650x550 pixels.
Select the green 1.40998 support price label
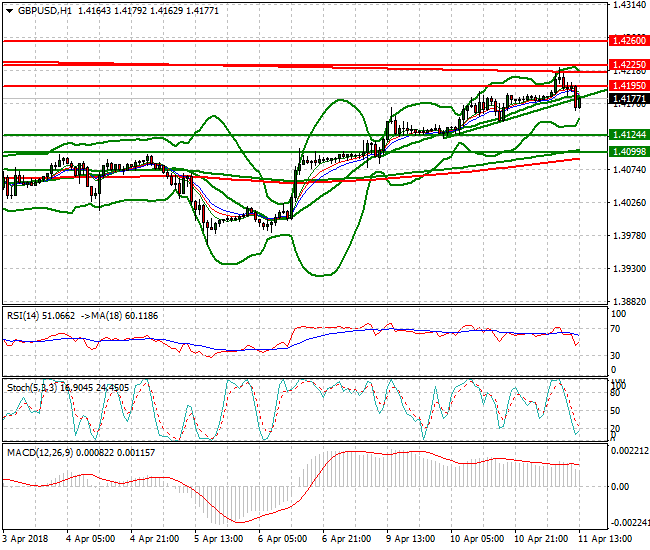[x=631, y=151]
